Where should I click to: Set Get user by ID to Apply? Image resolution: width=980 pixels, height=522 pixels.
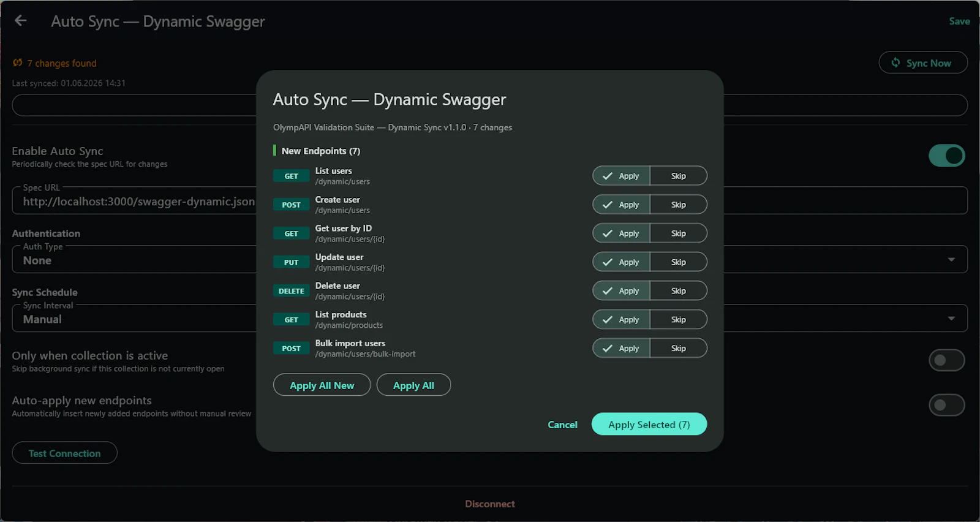coord(621,233)
